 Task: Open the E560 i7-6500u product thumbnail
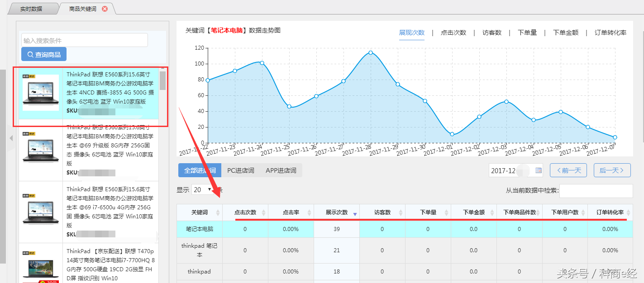pyautogui.click(x=41, y=212)
